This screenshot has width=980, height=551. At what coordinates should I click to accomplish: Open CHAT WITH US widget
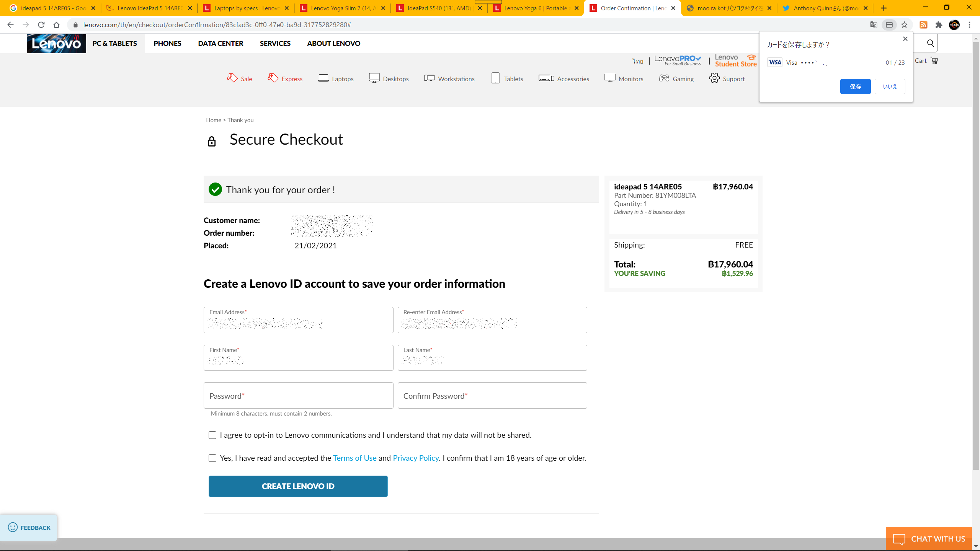(929, 539)
